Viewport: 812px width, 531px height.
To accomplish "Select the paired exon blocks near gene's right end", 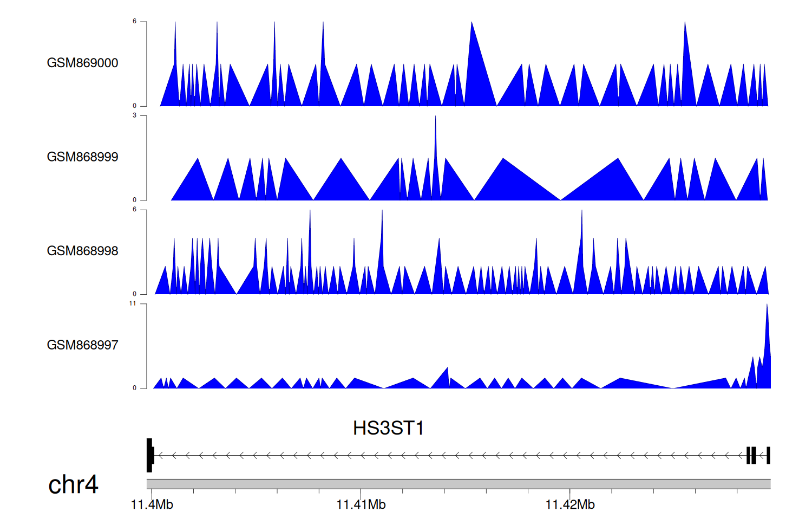I will 751,455.
